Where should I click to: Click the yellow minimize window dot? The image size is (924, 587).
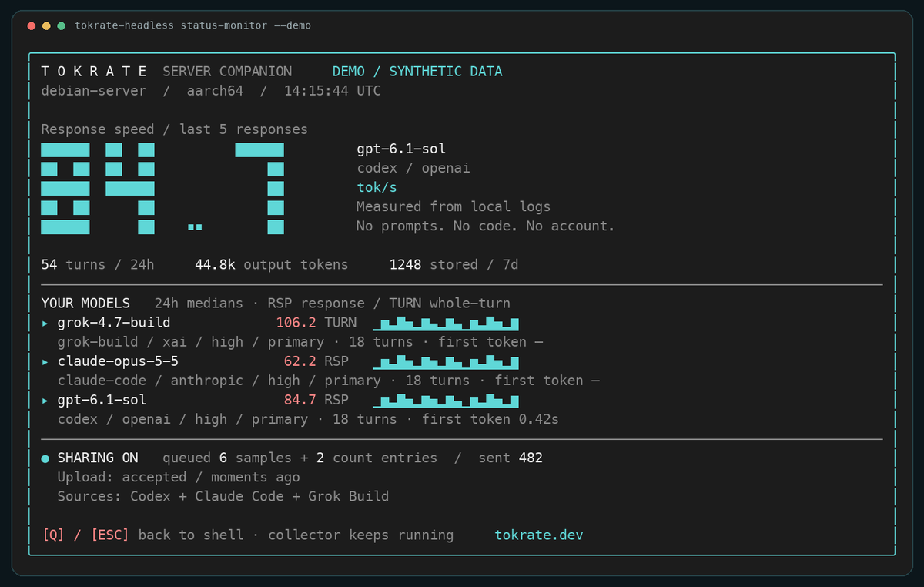coord(46,26)
